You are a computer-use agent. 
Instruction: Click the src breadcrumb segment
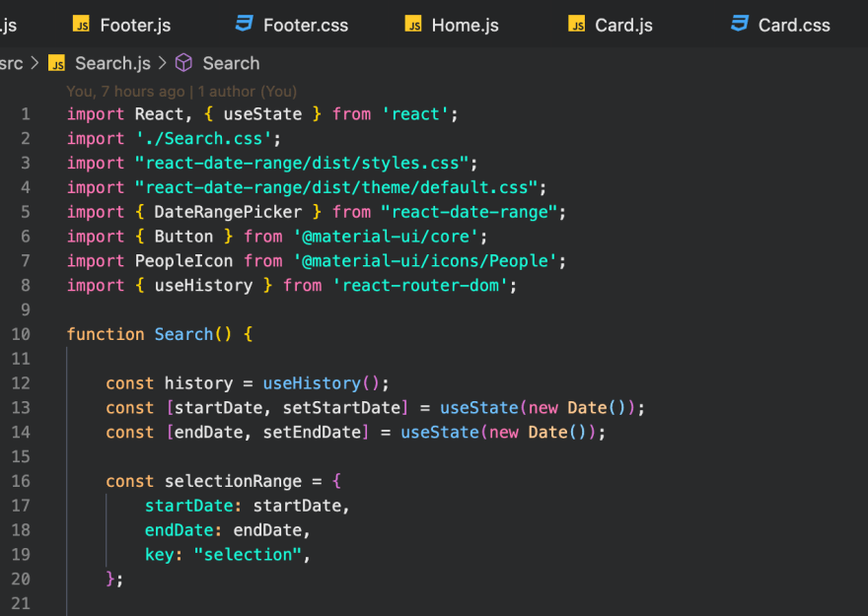click(11, 64)
